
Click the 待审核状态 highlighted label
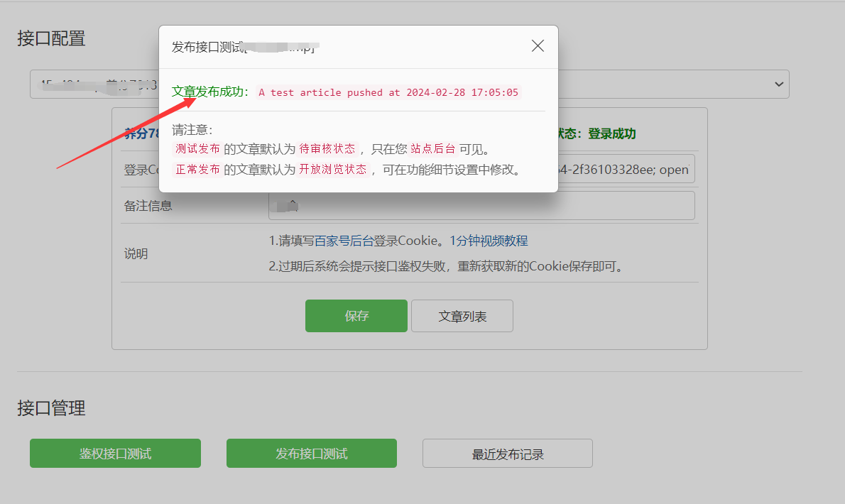pyautogui.click(x=327, y=149)
